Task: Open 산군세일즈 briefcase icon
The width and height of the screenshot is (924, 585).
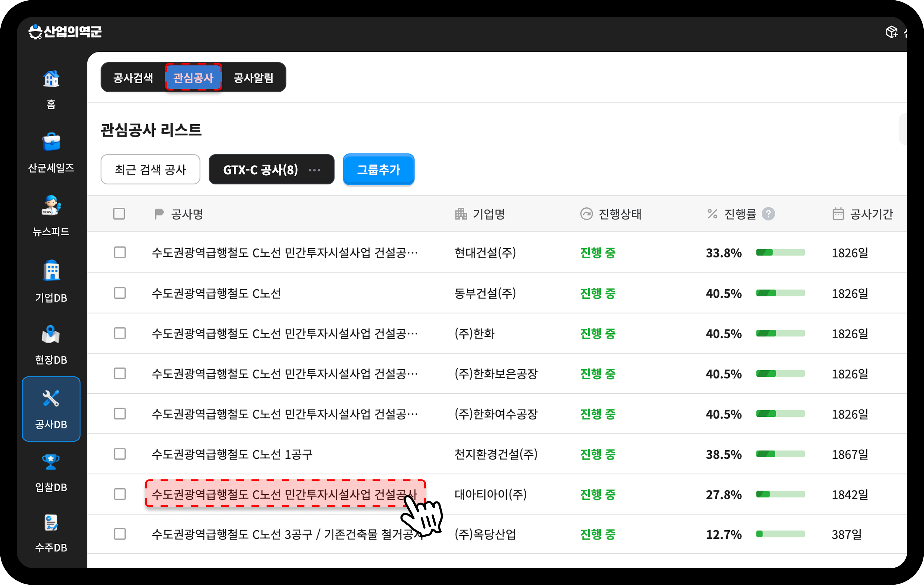Action: [51, 142]
